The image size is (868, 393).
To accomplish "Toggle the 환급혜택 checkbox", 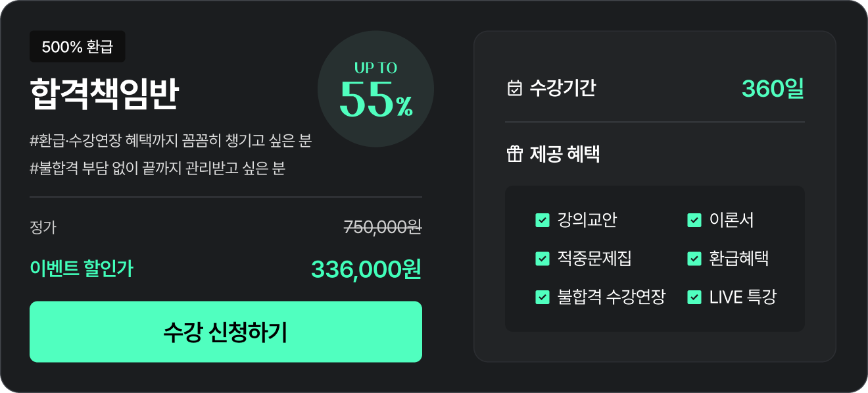I will pyautogui.click(x=694, y=259).
